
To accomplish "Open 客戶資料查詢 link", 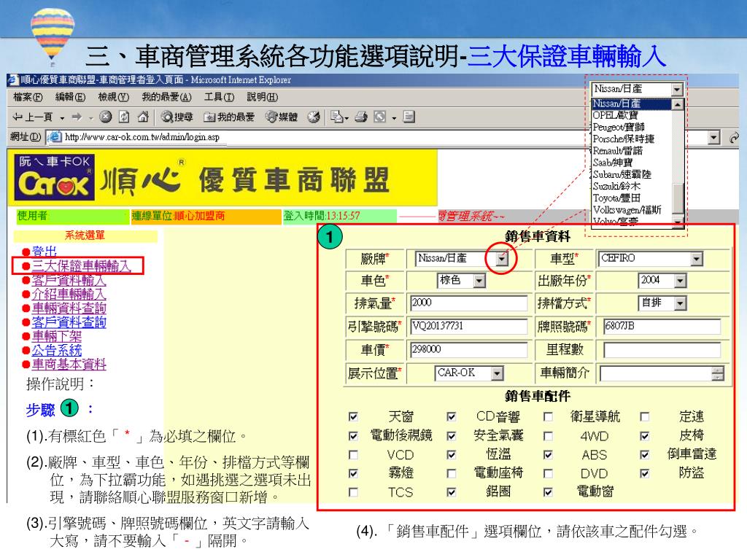I will (x=69, y=322).
